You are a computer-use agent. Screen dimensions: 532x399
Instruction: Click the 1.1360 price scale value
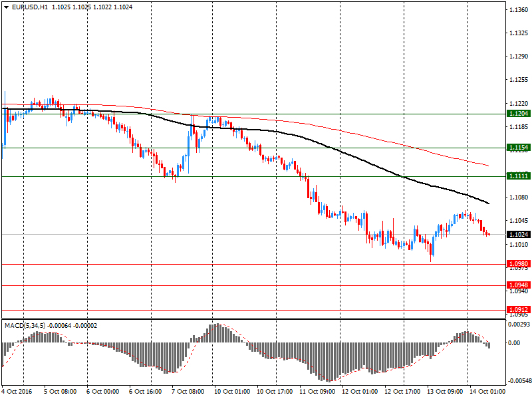click(x=519, y=10)
